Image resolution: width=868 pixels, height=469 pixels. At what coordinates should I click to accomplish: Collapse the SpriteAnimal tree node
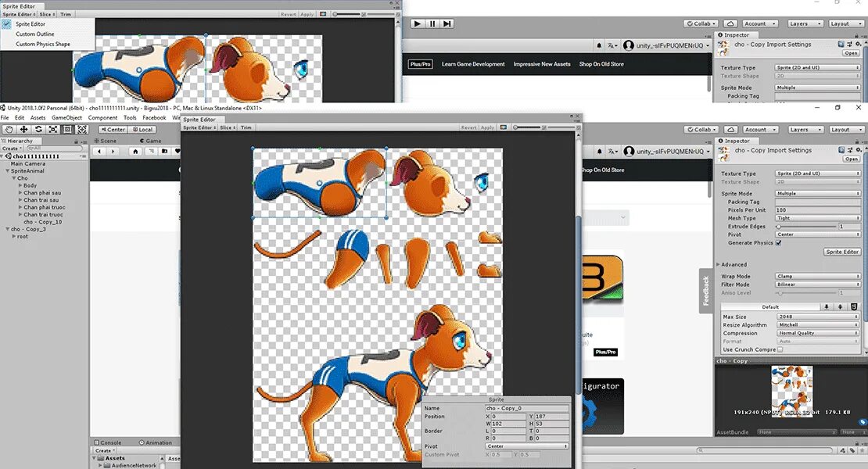pyautogui.click(x=8, y=171)
